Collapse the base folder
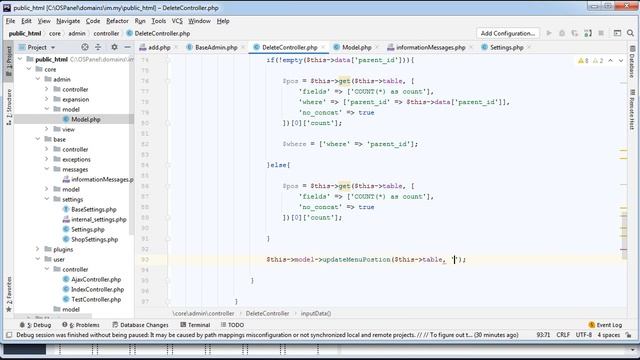The width and height of the screenshot is (640, 360). click(x=38, y=139)
